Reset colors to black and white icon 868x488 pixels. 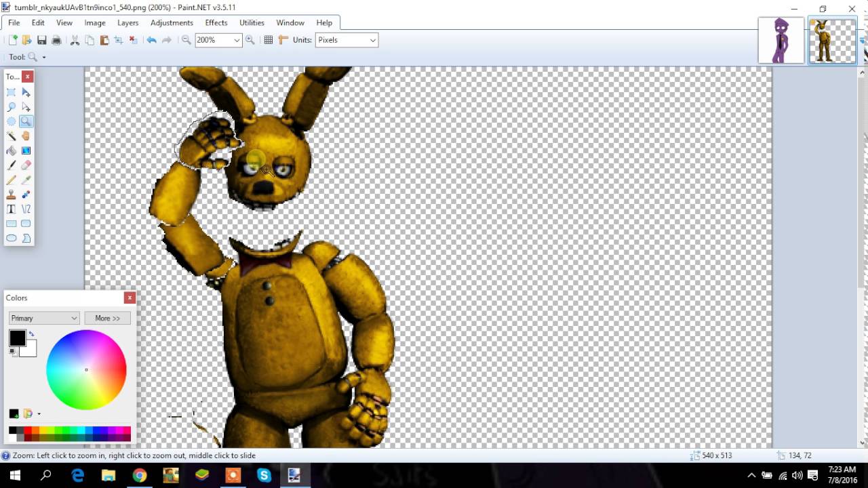[13, 351]
